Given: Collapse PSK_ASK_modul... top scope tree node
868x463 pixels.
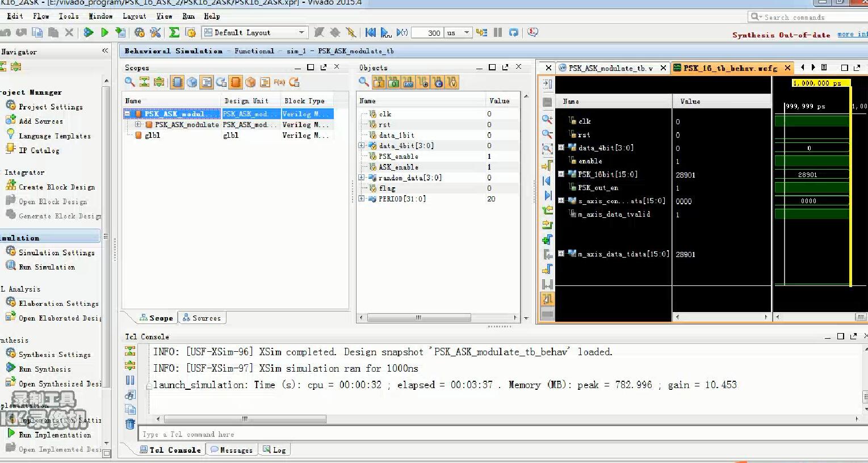Looking at the screenshot, I should 128,113.
